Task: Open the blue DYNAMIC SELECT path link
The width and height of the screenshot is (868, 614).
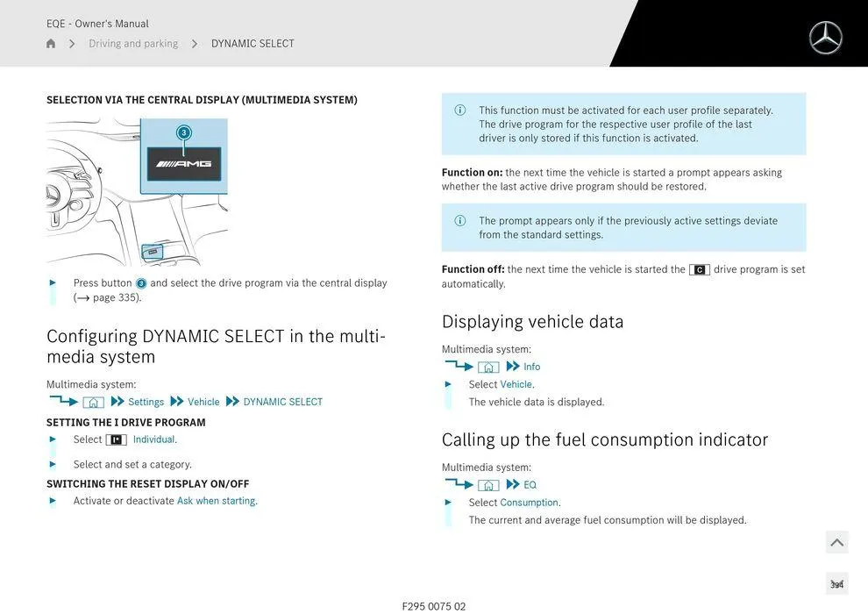Action: [x=282, y=403]
